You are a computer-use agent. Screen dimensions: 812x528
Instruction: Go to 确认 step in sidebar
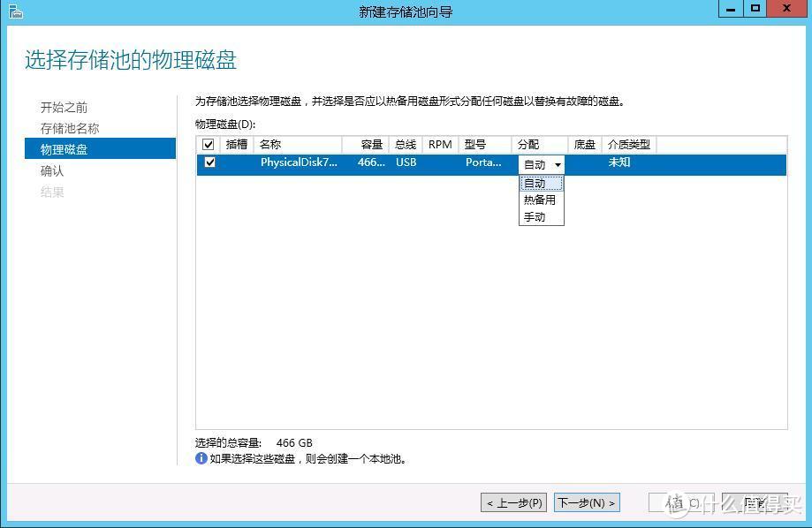(52, 170)
